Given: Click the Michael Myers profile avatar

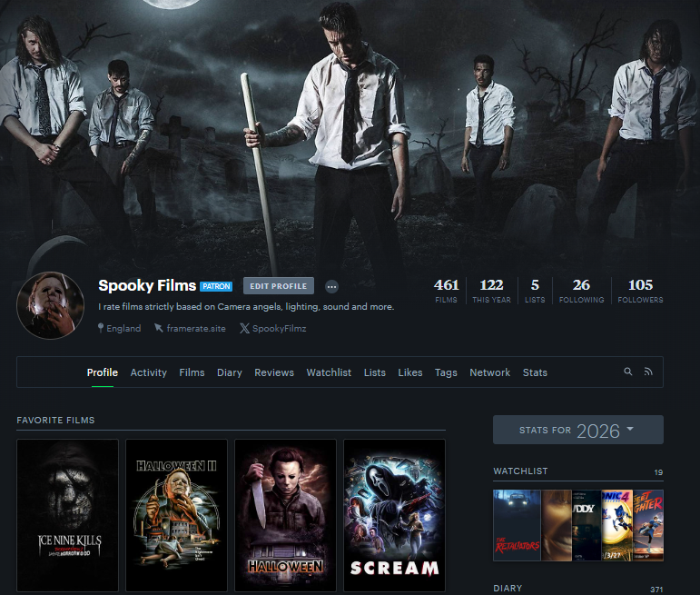Looking at the screenshot, I should (51, 305).
